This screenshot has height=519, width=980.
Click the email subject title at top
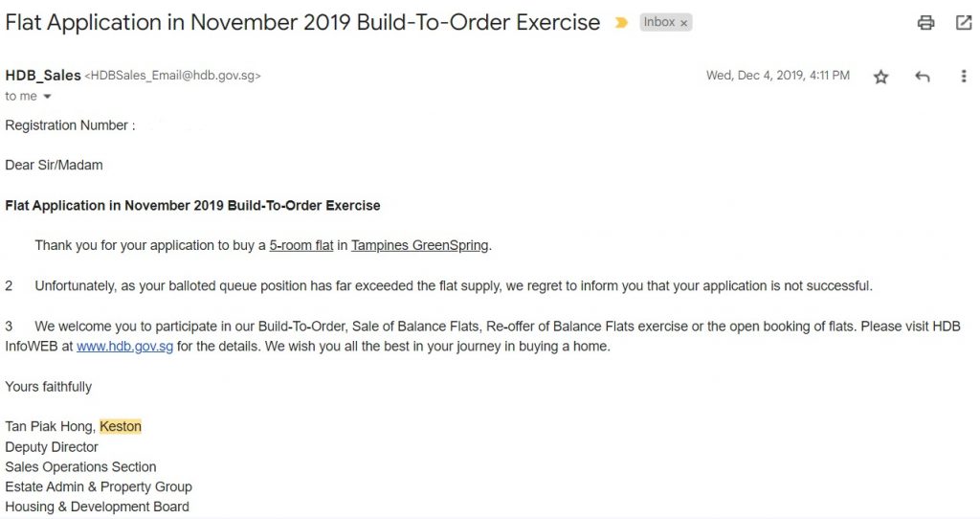pos(302,23)
